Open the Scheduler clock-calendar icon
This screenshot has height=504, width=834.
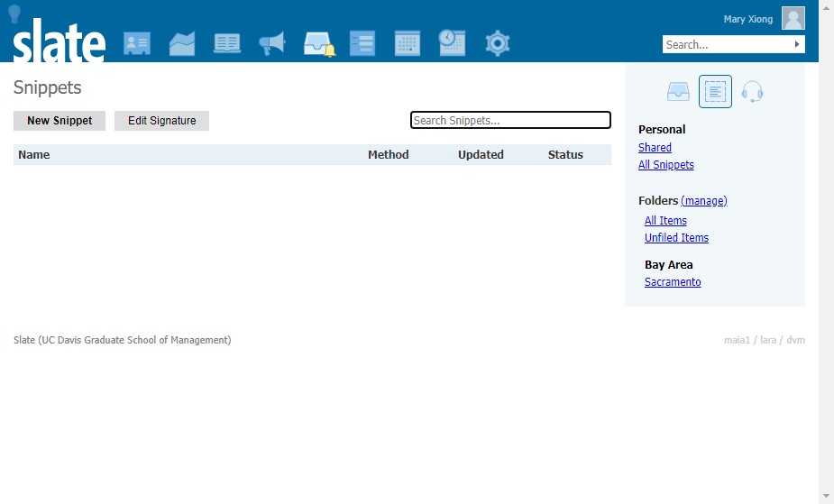452,42
